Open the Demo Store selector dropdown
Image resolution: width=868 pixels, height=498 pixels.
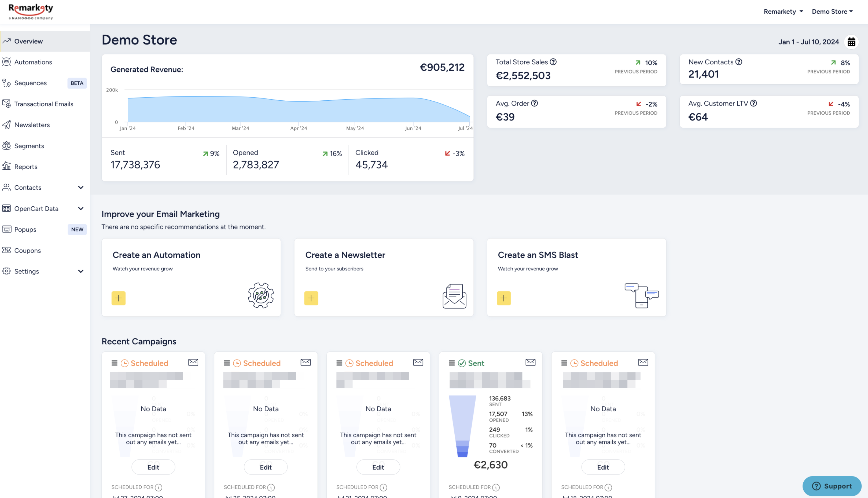[832, 12]
